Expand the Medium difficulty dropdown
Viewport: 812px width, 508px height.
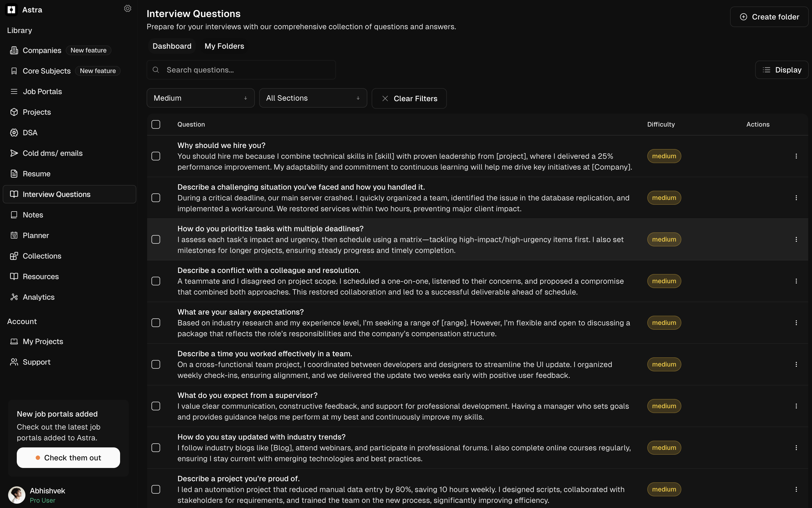click(200, 98)
